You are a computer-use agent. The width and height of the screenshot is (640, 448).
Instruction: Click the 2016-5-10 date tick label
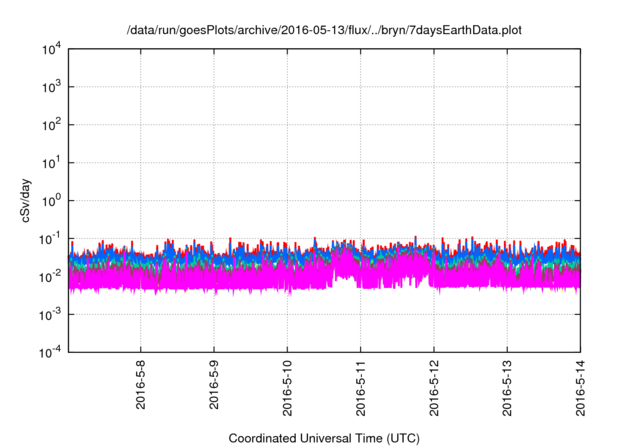[287, 388]
